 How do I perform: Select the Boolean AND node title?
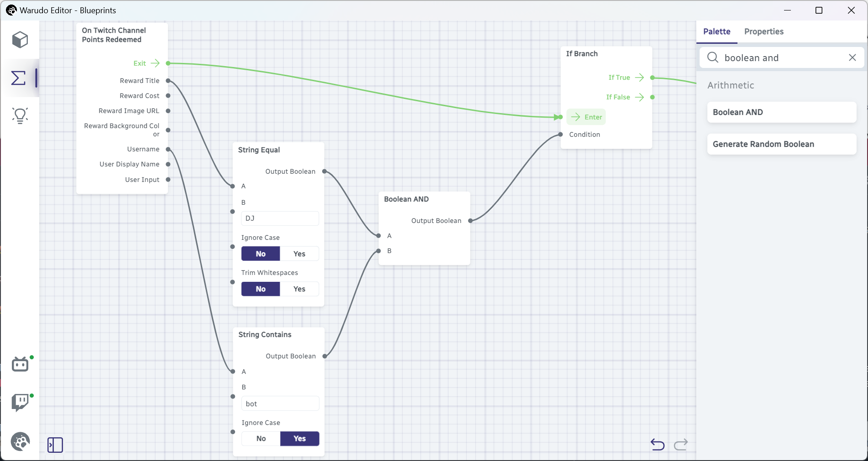[x=406, y=199]
